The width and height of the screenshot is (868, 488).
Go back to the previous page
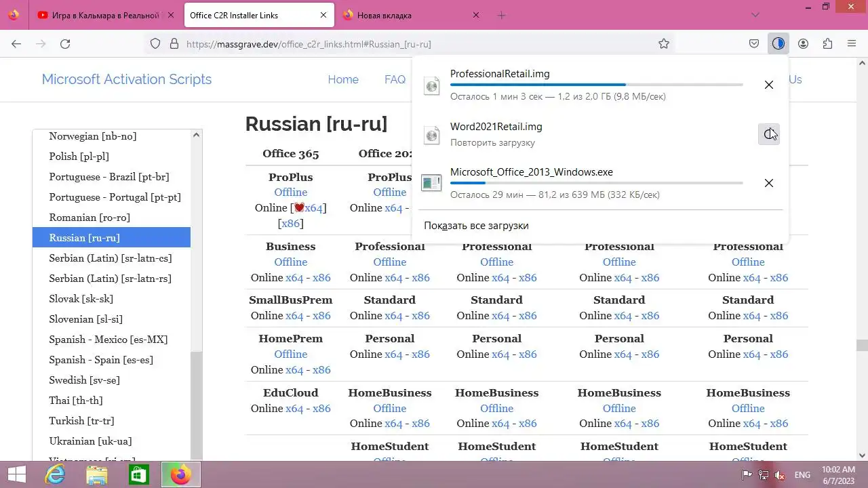point(16,43)
